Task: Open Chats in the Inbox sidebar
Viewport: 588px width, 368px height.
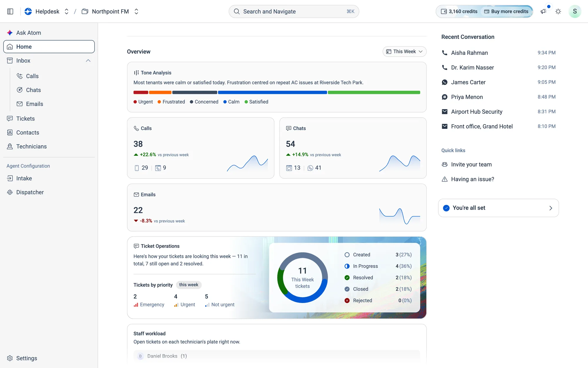Action: [33, 90]
